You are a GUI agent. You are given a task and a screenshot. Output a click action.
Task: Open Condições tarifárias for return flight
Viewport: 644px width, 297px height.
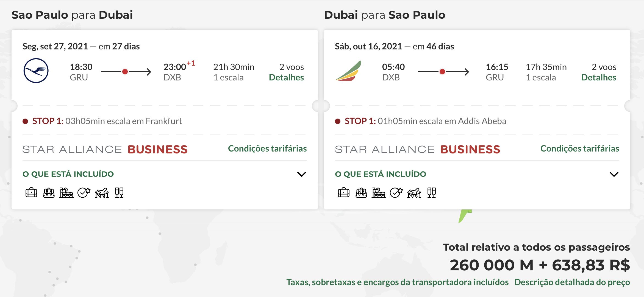580,148
